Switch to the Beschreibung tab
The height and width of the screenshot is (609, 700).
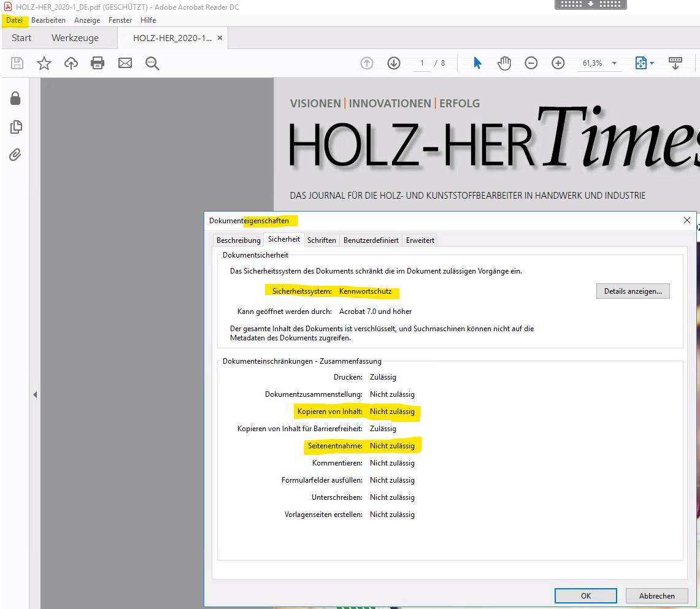238,240
